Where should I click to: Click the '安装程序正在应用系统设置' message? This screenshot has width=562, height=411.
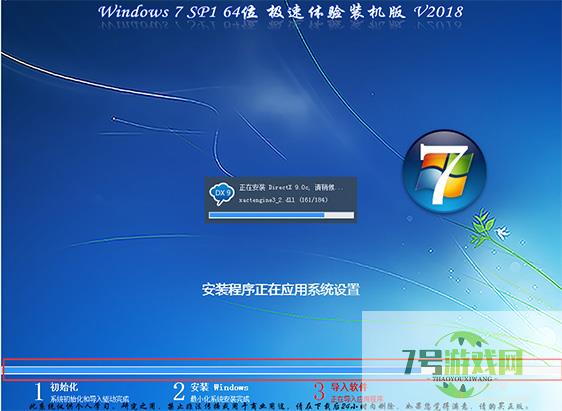(281, 290)
